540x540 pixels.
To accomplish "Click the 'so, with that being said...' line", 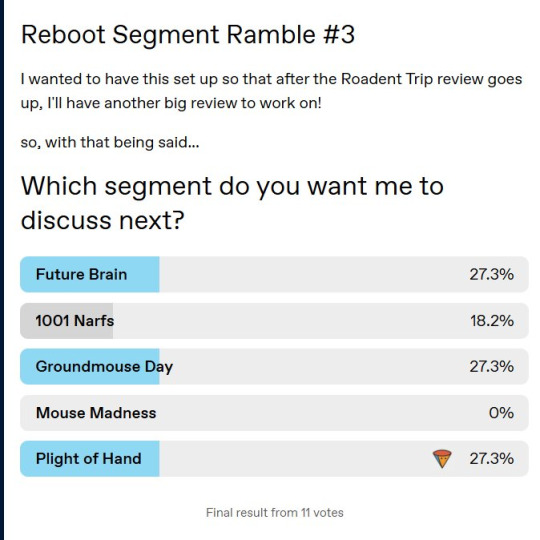I will click(110, 142).
